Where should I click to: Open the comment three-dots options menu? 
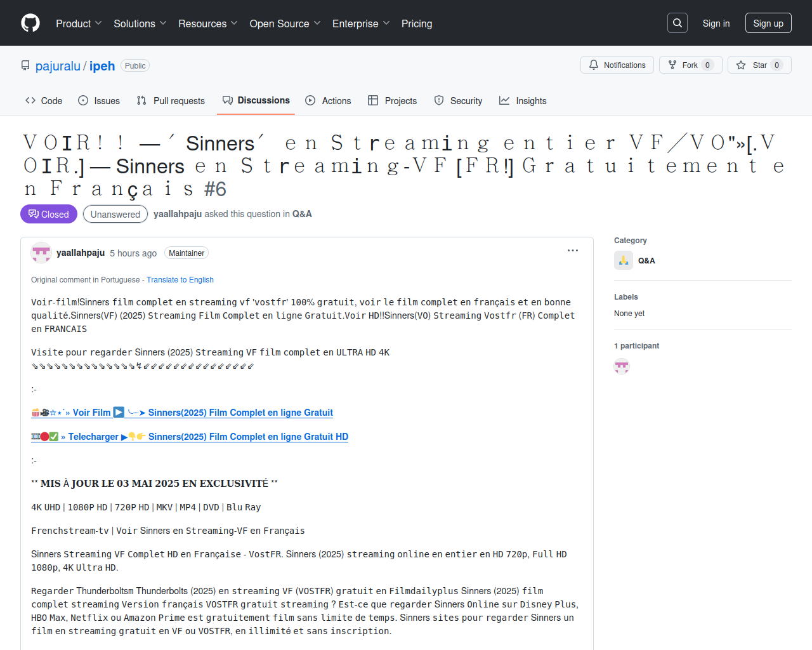coord(573,251)
